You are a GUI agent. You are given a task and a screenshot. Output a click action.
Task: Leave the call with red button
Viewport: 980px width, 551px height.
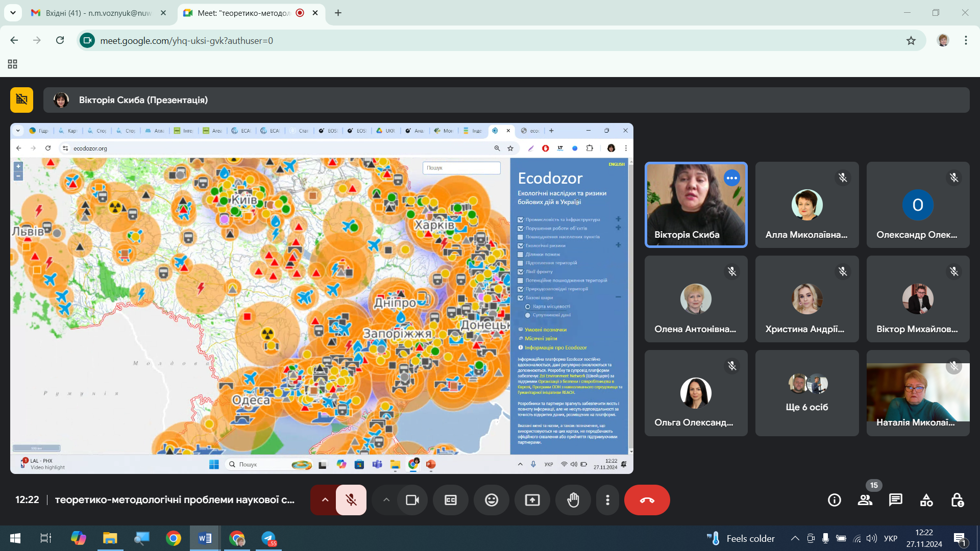647,500
